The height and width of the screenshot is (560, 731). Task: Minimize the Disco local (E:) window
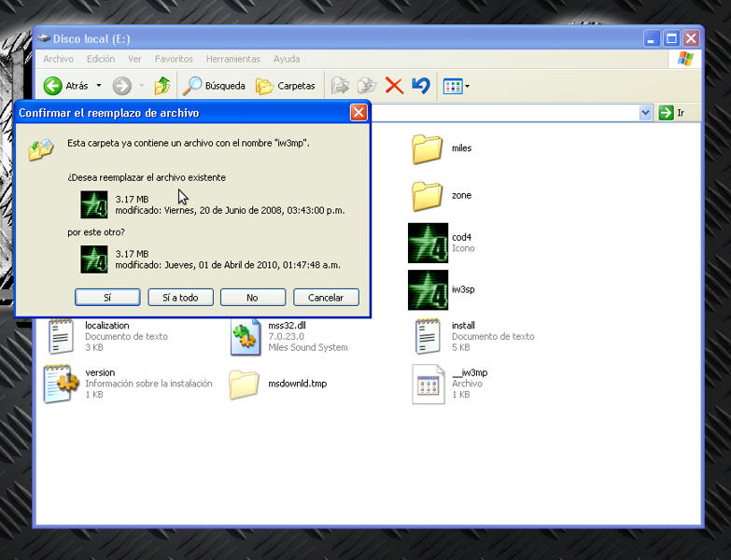click(652, 38)
